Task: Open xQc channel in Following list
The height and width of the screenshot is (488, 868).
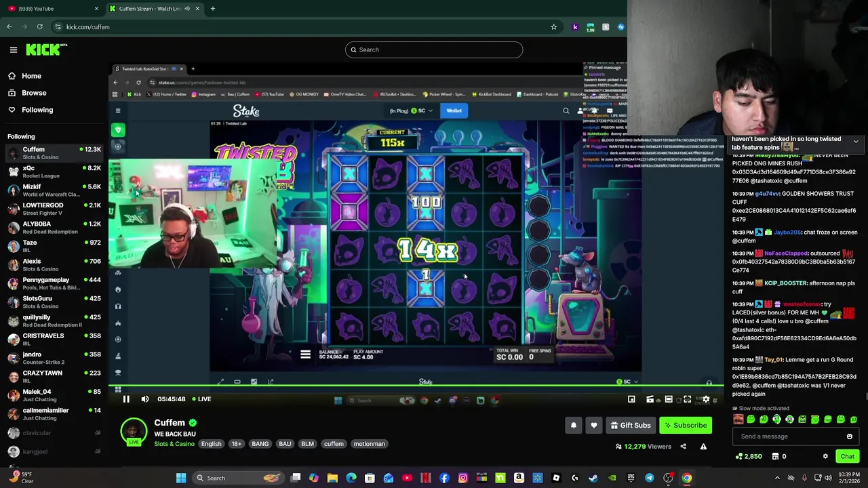Action: [x=54, y=171]
